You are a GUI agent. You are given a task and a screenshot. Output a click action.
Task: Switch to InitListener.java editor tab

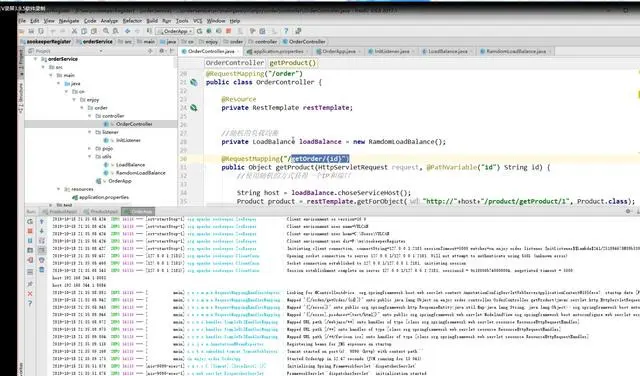point(392,51)
